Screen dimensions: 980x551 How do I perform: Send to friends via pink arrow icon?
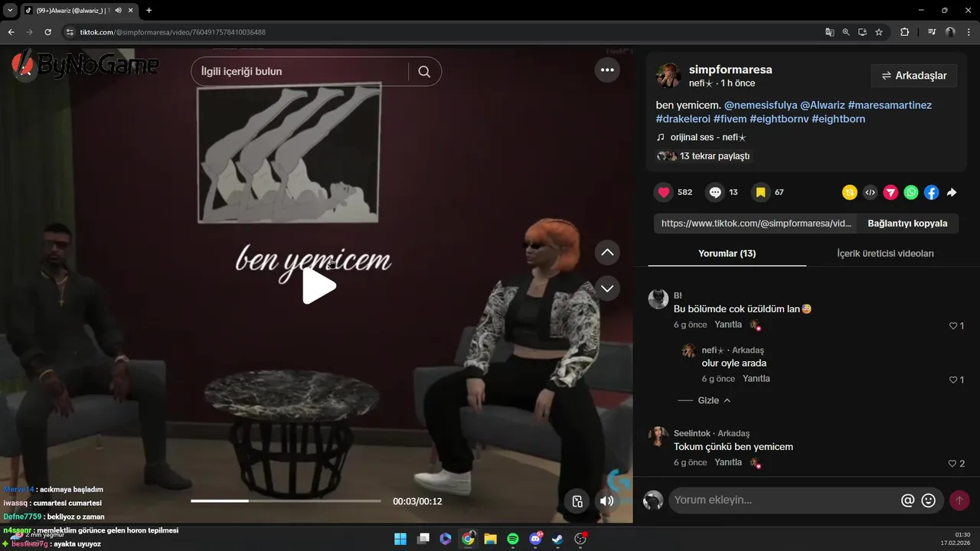click(890, 193)
